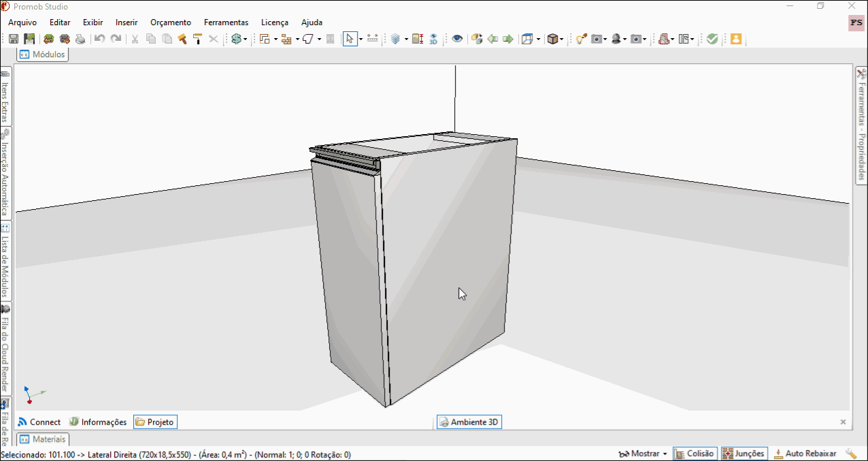Open the Fila do Cloud Render panel
The image size is (868, 461).
point(5,349)
